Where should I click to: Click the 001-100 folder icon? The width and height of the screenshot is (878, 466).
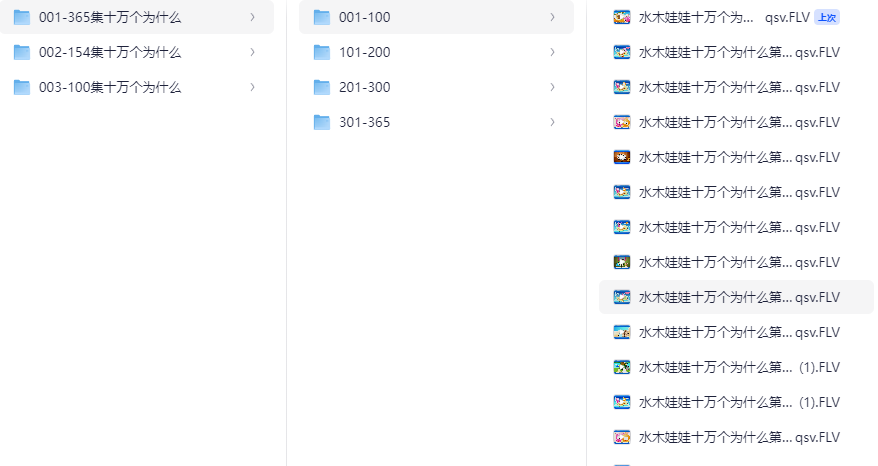point(321,17)
